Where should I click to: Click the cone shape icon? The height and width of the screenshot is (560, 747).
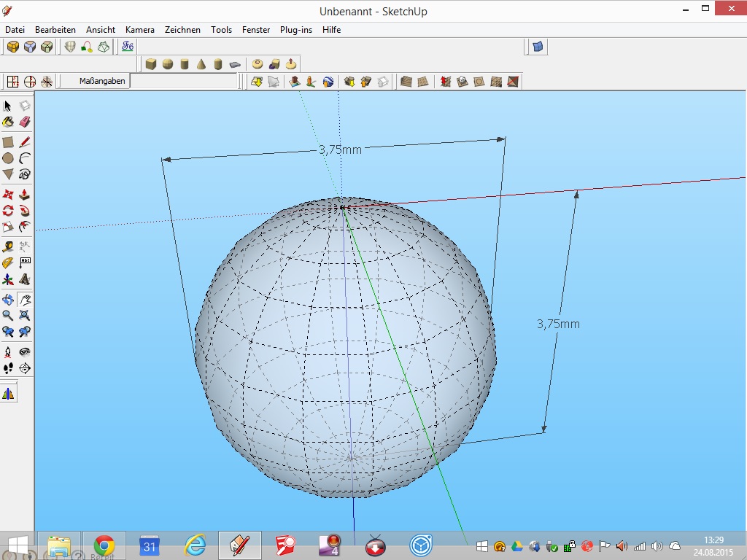click(x=201, y=64)
